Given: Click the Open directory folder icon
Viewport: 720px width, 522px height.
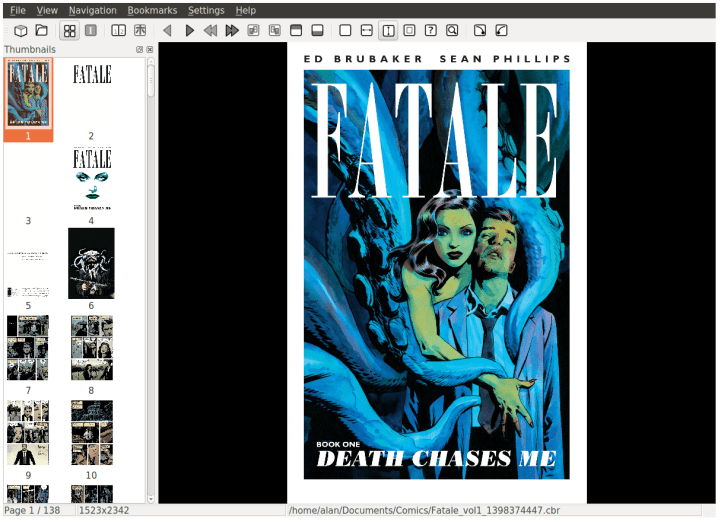Looking at the screenshot, I should [x=42, y=31].
